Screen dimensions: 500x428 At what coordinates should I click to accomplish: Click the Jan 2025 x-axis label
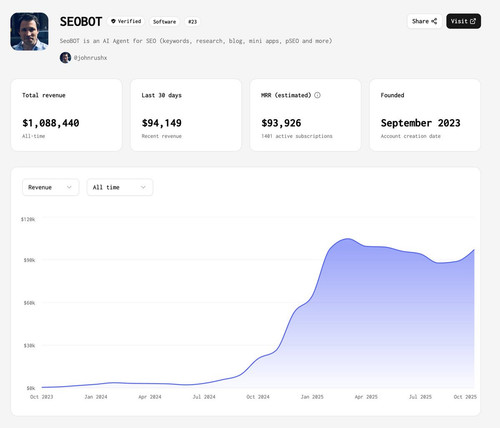[312, 397]
